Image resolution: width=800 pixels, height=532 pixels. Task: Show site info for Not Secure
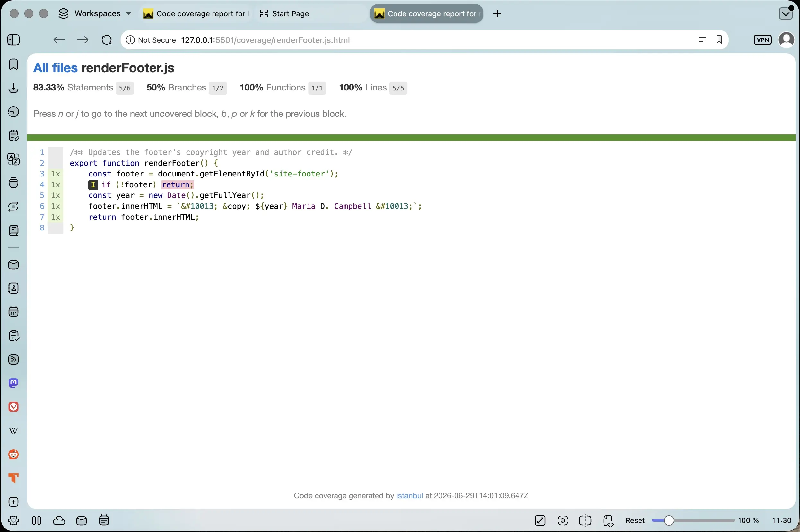pos(151,40)
